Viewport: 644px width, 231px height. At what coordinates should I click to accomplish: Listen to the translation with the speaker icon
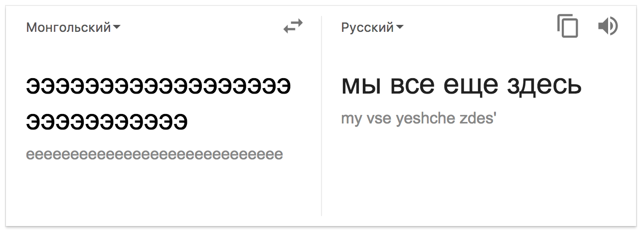(607, 26)
